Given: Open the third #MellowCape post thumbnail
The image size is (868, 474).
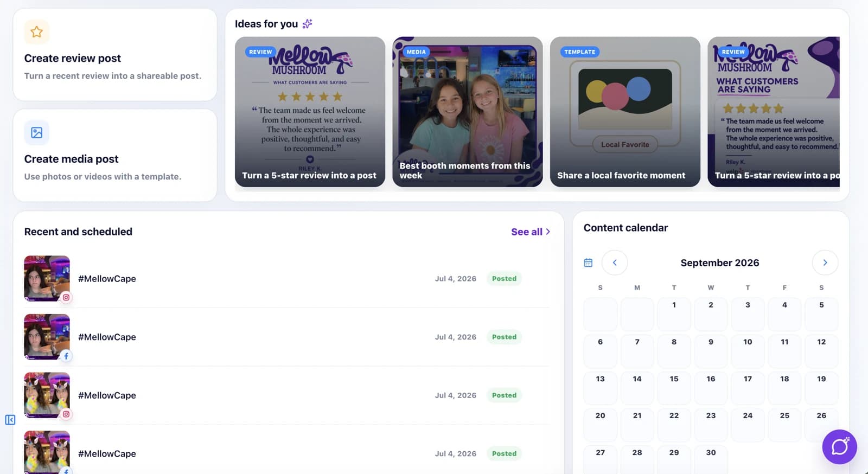Looking at the screenshot, I should [x=47, y=395].
